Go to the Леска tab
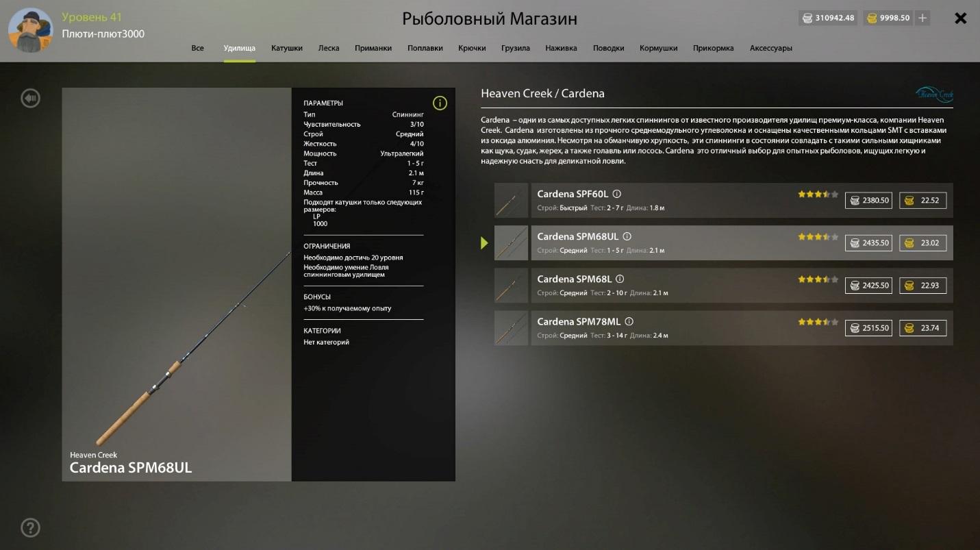Screen dimensions: 980x550 click(329, 48)
